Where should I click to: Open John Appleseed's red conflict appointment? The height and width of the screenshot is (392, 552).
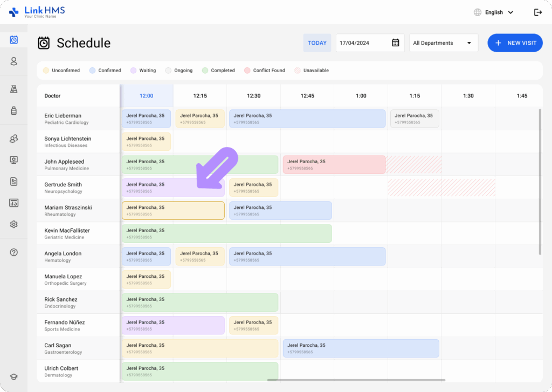click(x=334, y=165)
